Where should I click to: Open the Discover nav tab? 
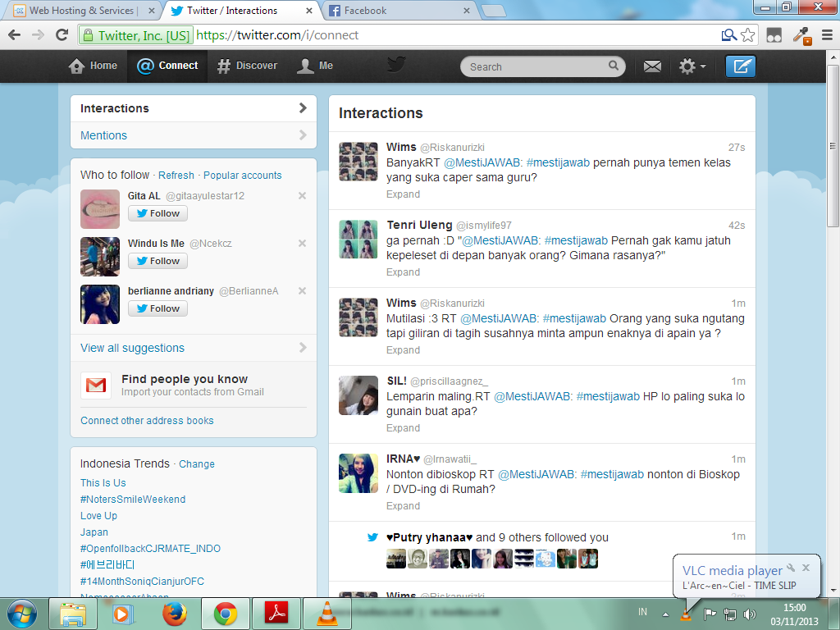coord(247,66)
